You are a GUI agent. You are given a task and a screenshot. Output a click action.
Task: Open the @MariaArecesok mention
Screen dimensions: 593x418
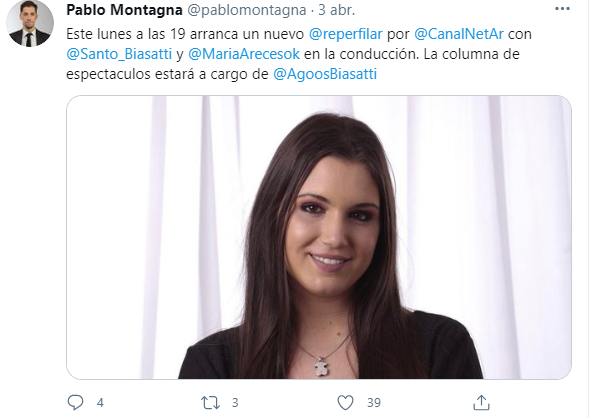[x=244, y=54]
